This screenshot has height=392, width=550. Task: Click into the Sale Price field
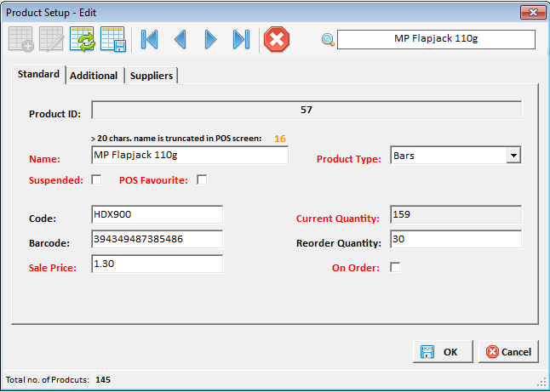pyautogui.click(x=156, y=264)
